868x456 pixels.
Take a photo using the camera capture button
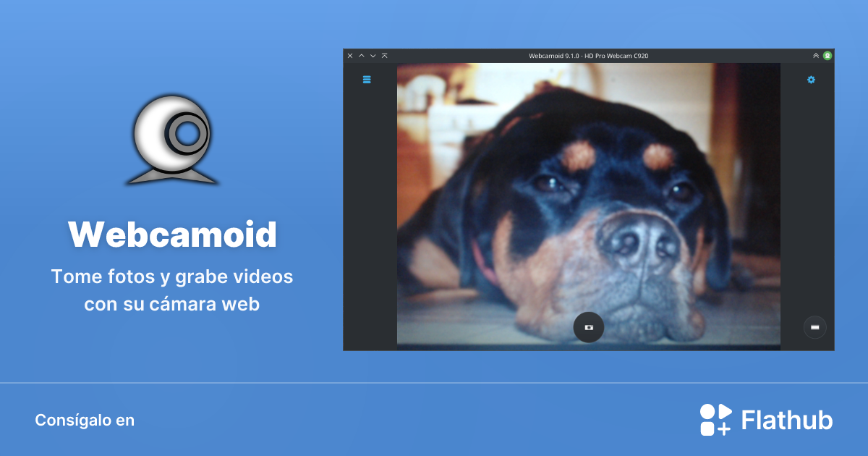588,327
